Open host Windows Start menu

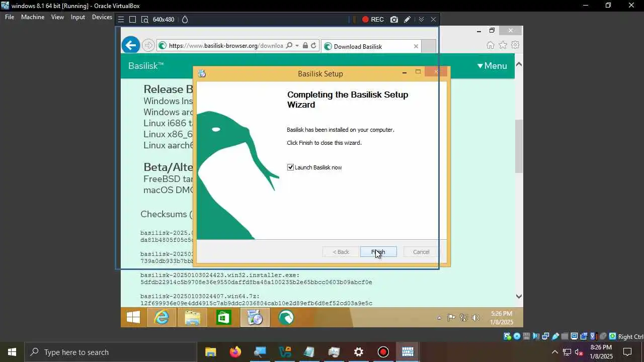pyautogui.click(x=12, y=352)
